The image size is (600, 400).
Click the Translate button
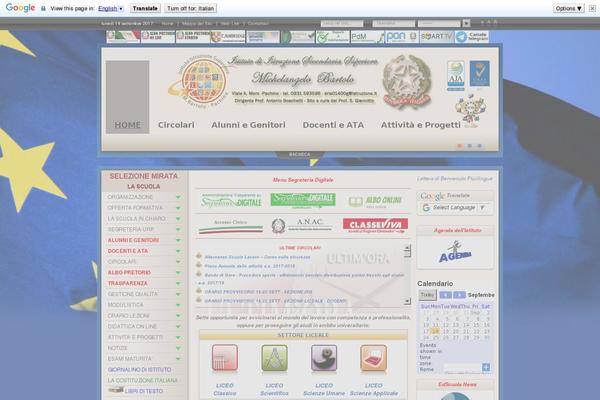tap(145, 8)
